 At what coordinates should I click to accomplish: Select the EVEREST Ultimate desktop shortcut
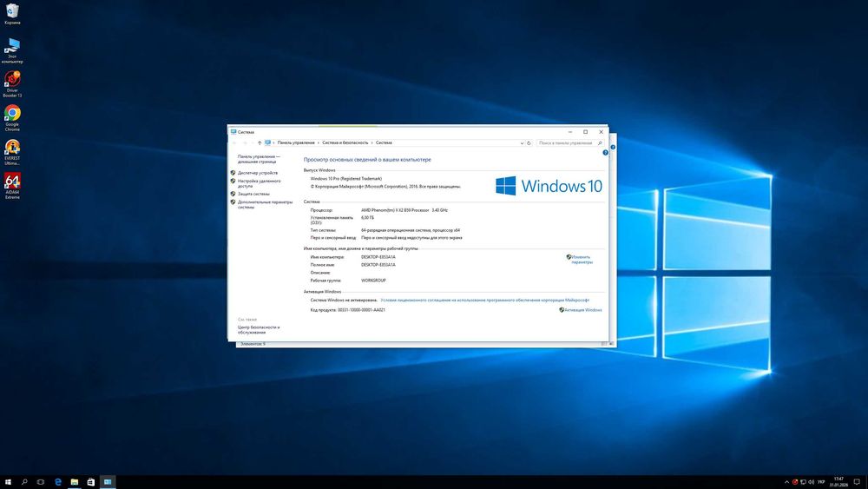click(12, 152)
